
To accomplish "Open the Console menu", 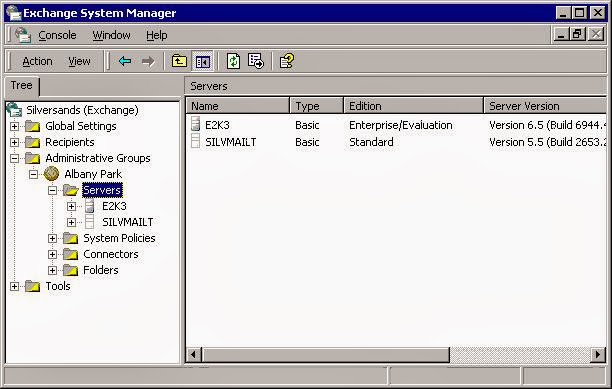I will [x=57, y=35].
